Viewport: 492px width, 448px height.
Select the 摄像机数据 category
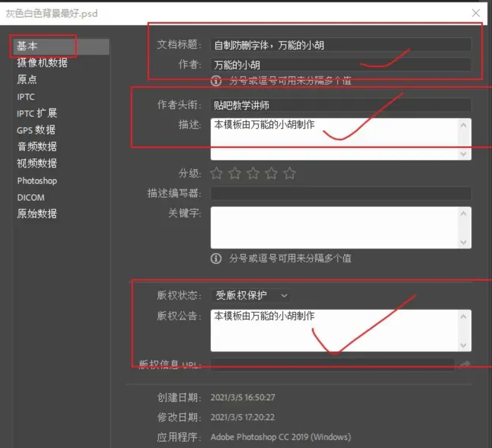42,63
